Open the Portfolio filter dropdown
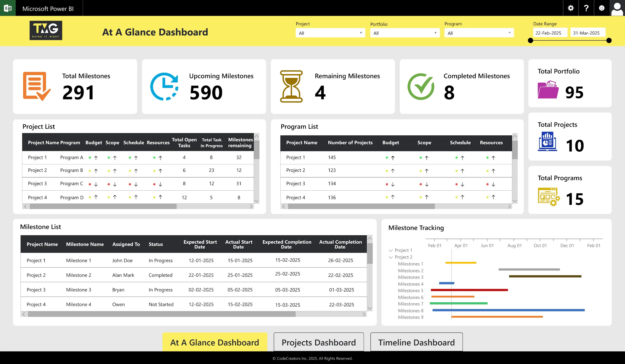Image resolution: width=625 pixels, height=364 pixels. coord(404,33)
